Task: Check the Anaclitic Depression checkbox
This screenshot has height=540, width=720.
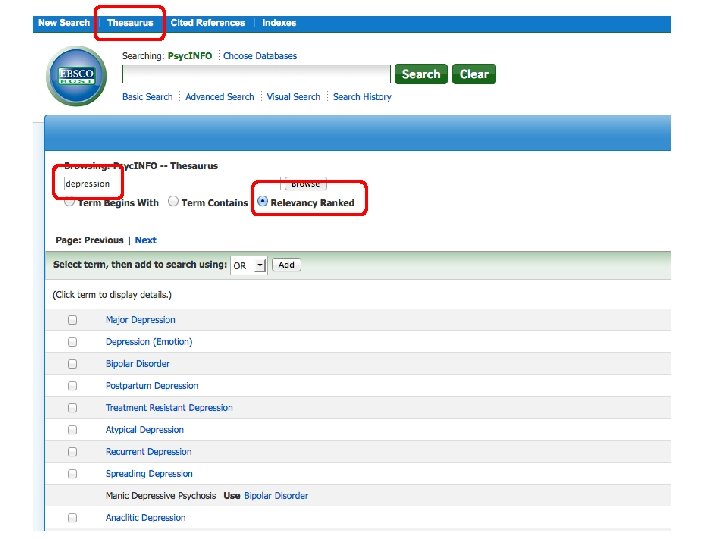Action: (73, 518)
